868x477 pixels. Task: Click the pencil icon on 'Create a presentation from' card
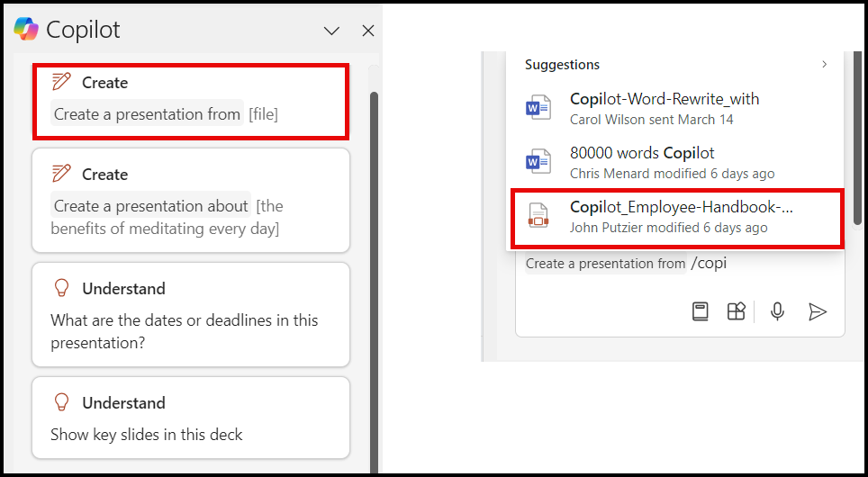(x=61, y=82)
